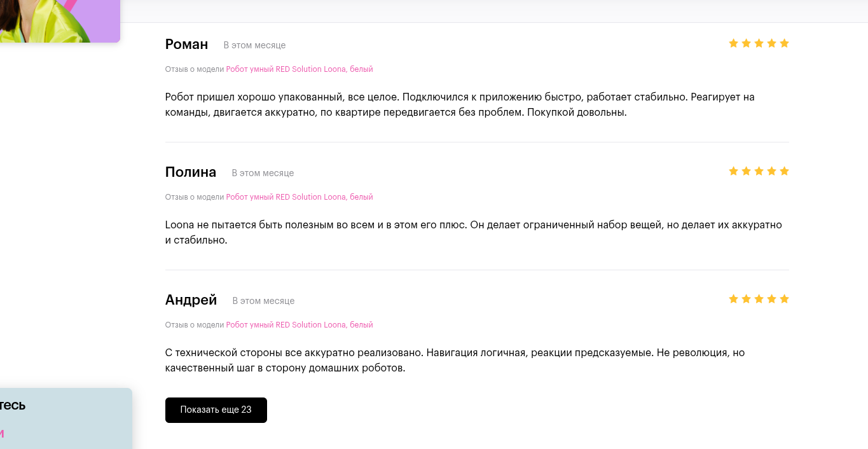Open product link in Полина's review
This screenshot has width=868, height=449.
300,197
